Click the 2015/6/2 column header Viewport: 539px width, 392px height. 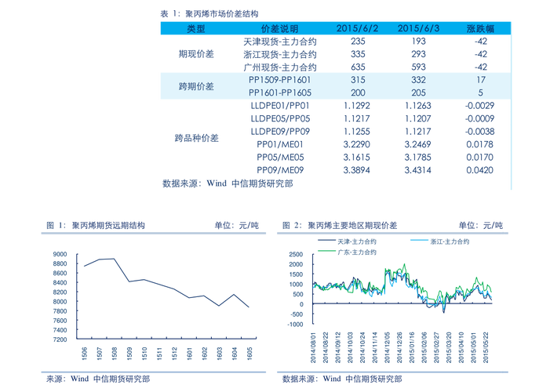pos(357,28)
